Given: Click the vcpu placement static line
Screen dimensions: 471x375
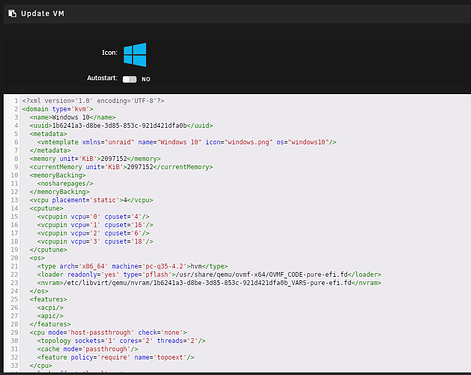Looking at the screenshot, I should coord(91,200).
